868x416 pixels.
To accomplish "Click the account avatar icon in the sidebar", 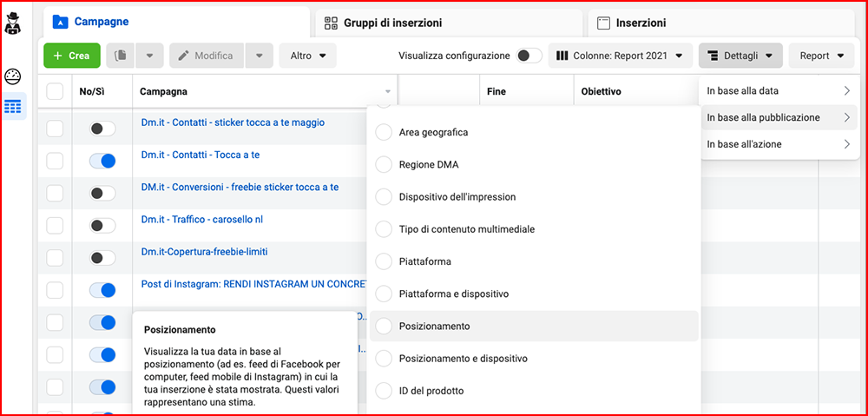I will tap(13, 23).
